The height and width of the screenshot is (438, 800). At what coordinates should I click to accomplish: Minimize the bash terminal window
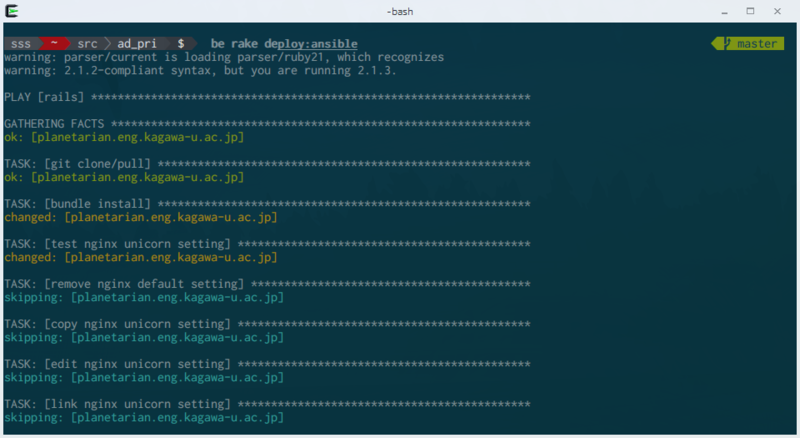[x=724, y=11]
